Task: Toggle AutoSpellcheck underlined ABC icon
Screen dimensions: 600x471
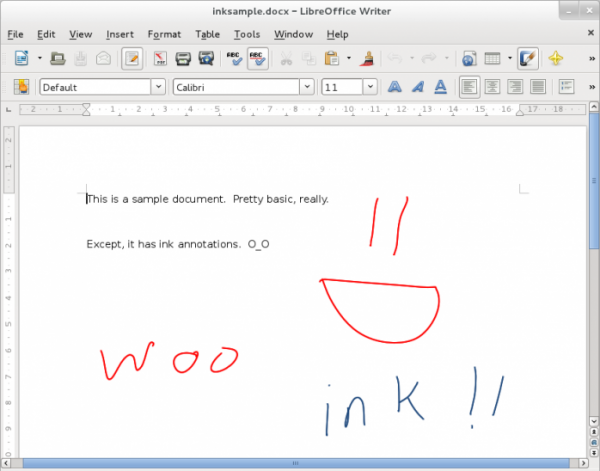Action: 258,59
